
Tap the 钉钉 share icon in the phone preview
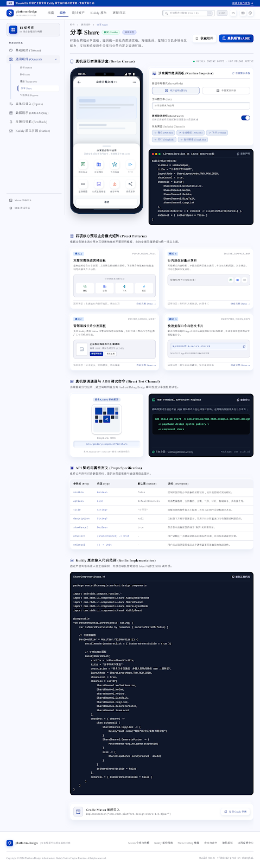[130, 165]
